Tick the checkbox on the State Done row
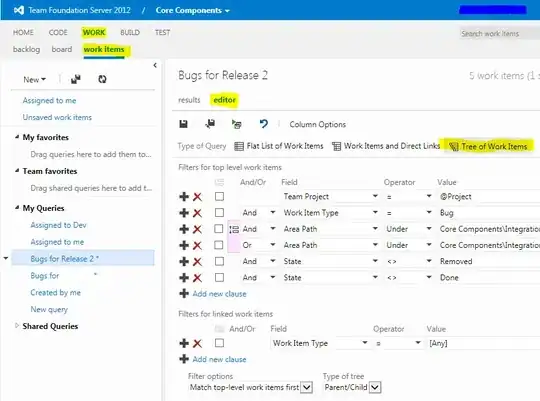540x401 pixels. 219,277
